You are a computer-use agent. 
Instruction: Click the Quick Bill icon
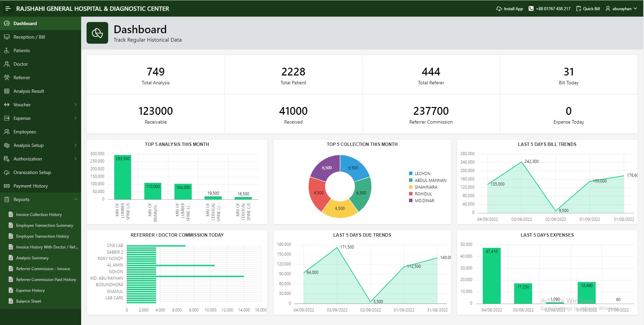[x=579, y=9]
